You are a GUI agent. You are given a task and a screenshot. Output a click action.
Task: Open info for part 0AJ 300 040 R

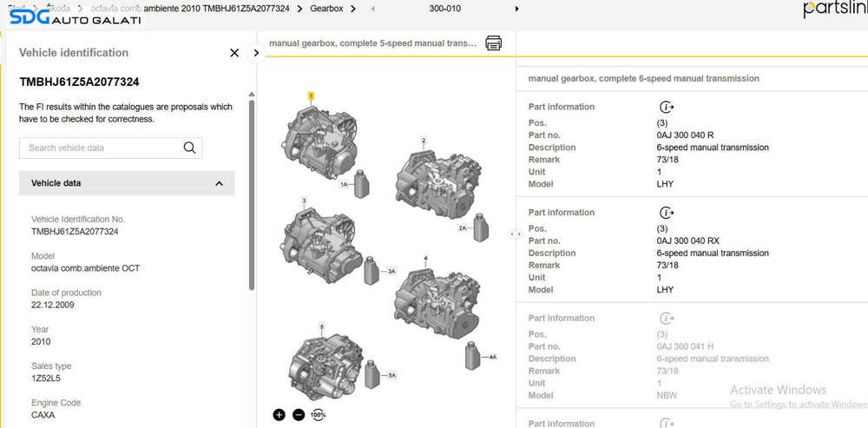point(667,107)
